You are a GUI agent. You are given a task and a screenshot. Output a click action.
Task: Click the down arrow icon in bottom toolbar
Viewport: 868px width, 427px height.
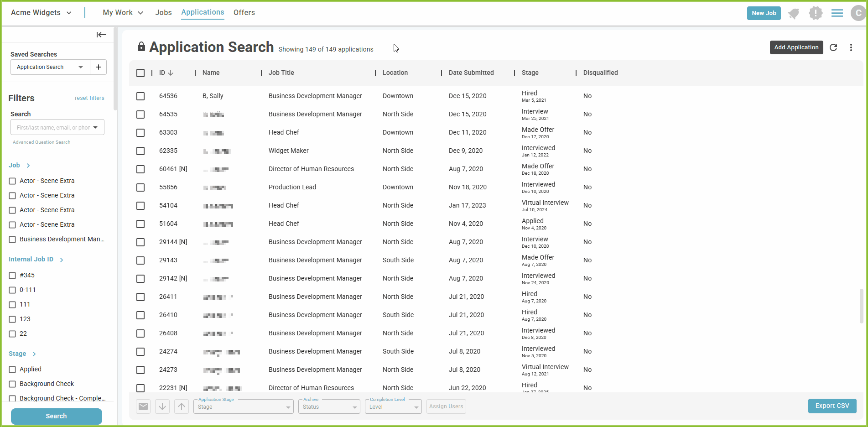point(162,406)
